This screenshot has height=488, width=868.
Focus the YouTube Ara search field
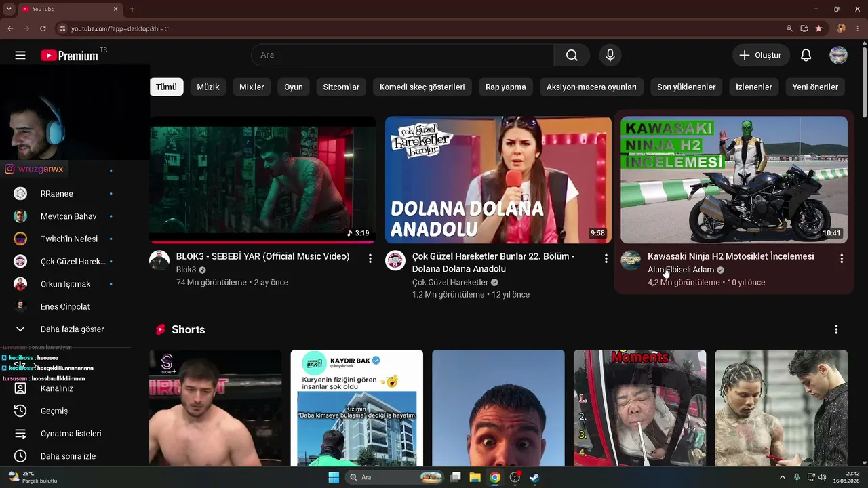coord(403,55)
